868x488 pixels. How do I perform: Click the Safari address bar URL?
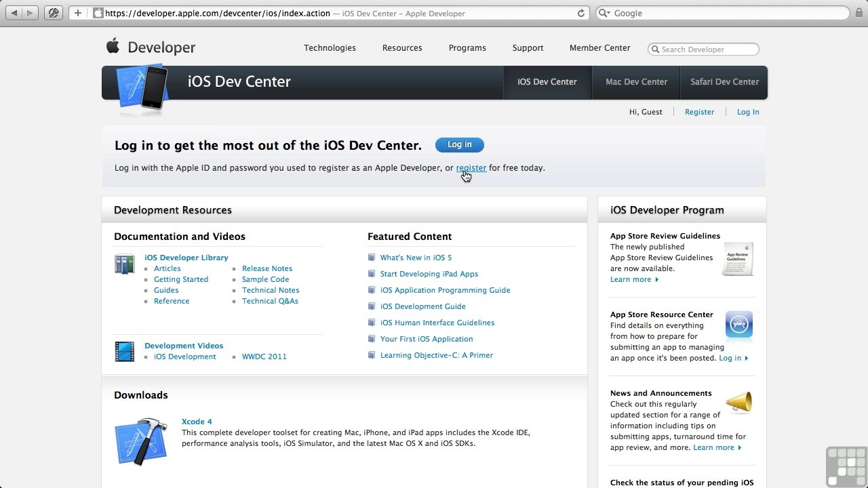[x=218, y=13]
